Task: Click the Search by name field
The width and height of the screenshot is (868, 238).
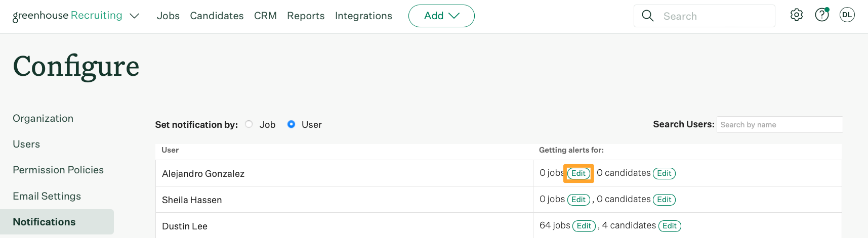Action: pos(780,125)
